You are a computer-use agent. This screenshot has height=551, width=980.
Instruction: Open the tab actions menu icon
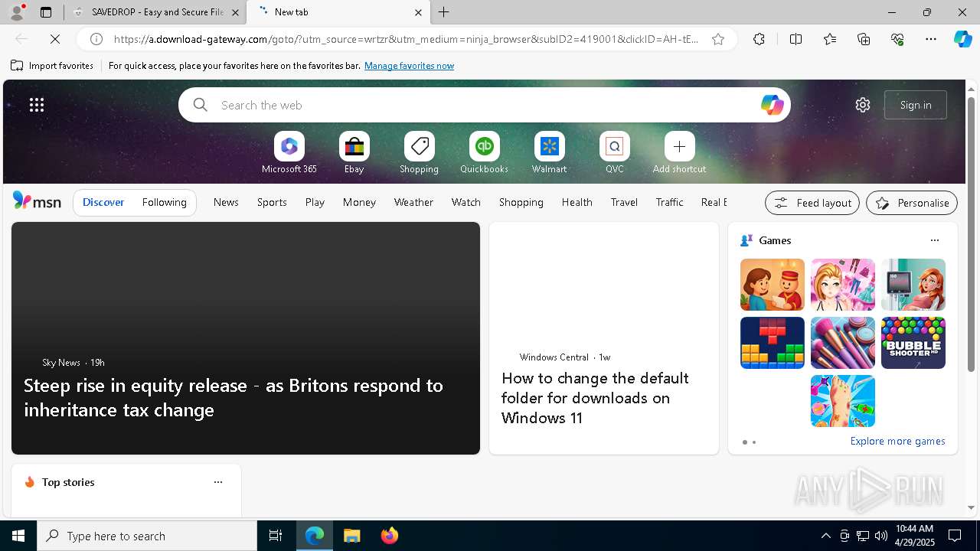pyautogui.click(x=46, y=12)
